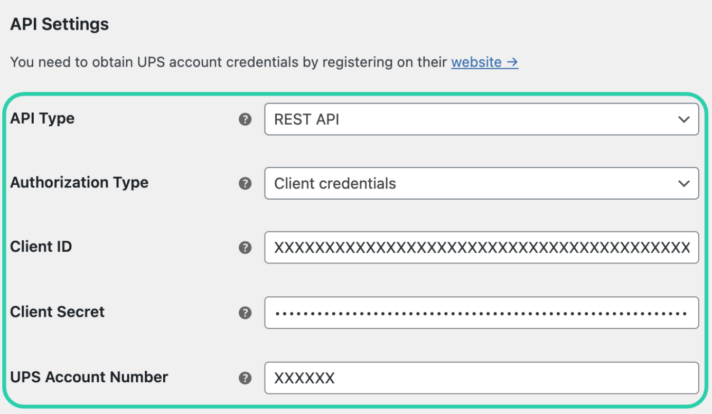Viewport: 712px width, 414px height.
Task: Click the Client ID label text
Action: [x=41, y=246]
